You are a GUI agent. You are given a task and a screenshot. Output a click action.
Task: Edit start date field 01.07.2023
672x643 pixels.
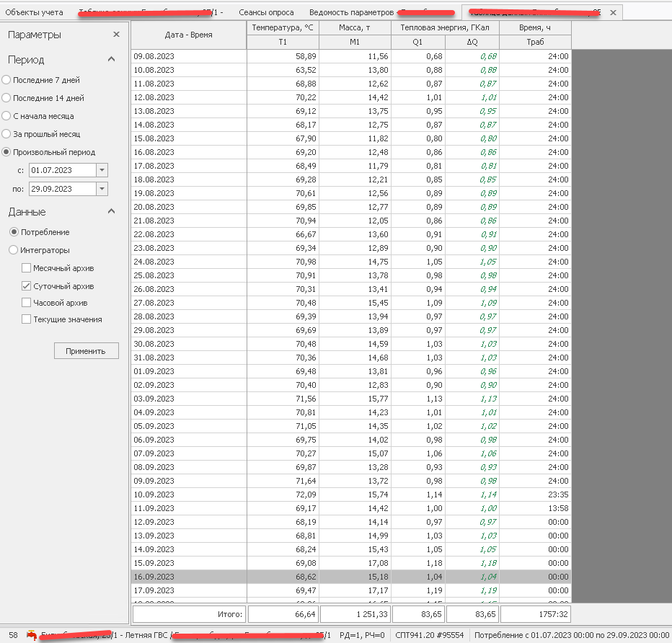point(63,170)
